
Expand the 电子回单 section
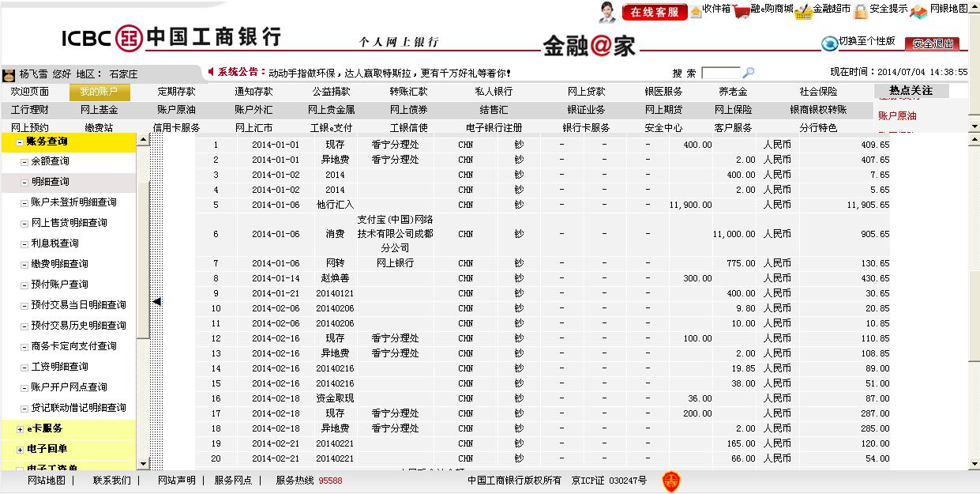(x=19, y=450)
